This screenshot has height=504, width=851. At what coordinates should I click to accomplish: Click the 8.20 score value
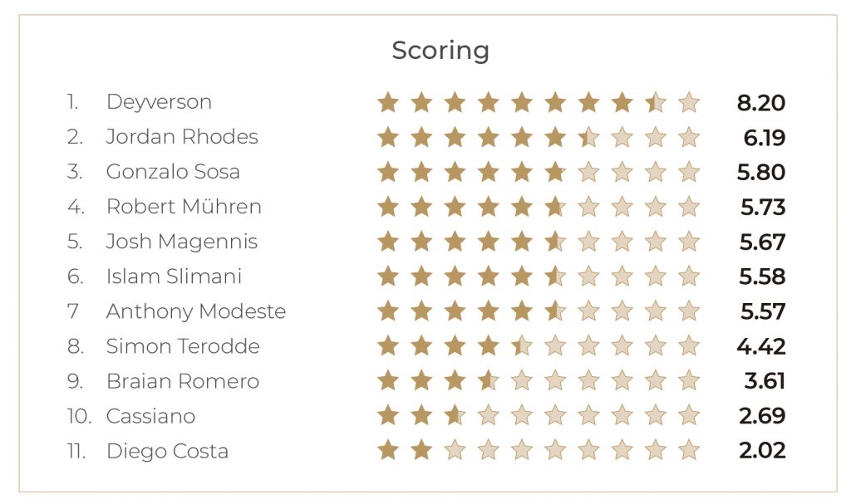click(760, 103)
